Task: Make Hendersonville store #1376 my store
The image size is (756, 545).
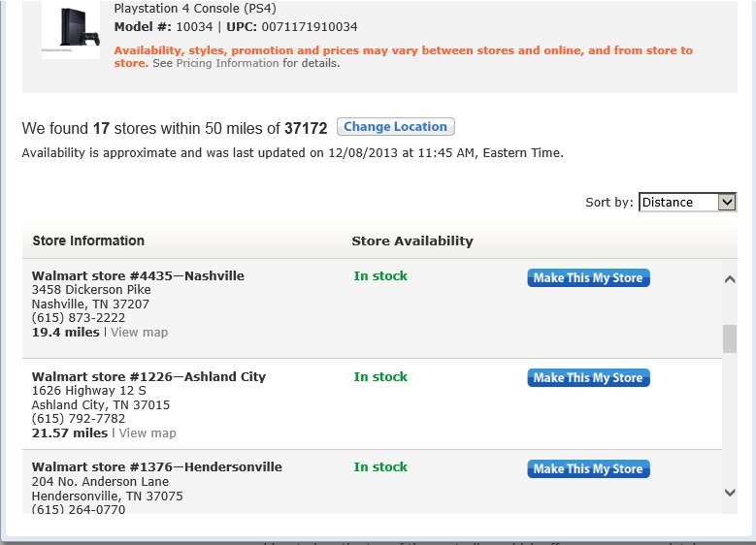Action: coord(588,468)
